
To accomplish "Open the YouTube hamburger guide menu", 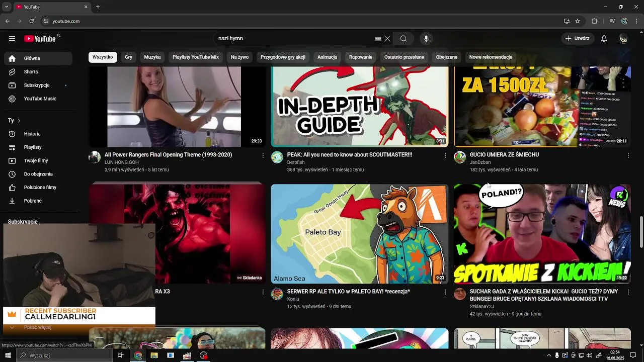I will pos(12,39).
